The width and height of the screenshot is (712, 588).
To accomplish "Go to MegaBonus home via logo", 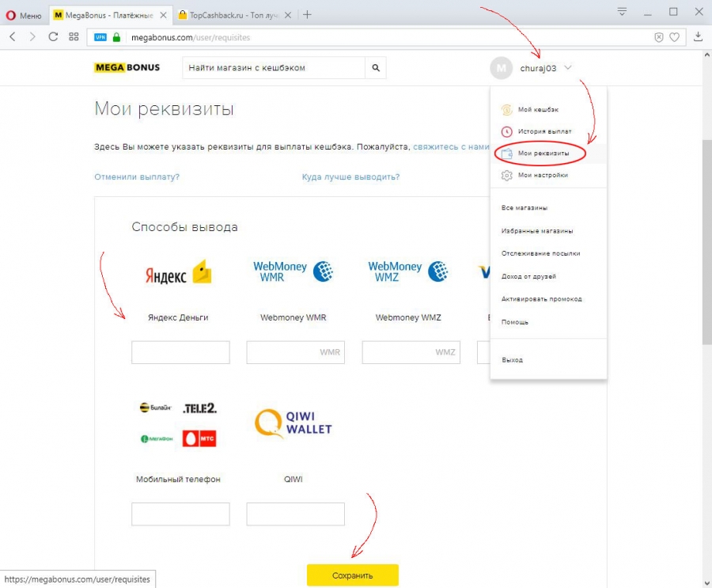I will click(x=127, y=68).
